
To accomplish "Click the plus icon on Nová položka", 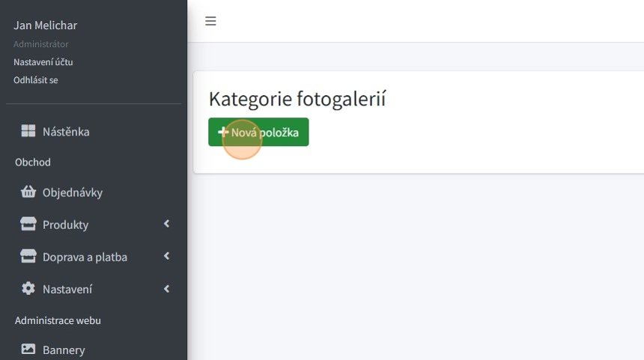I will [x=222, y=132].
